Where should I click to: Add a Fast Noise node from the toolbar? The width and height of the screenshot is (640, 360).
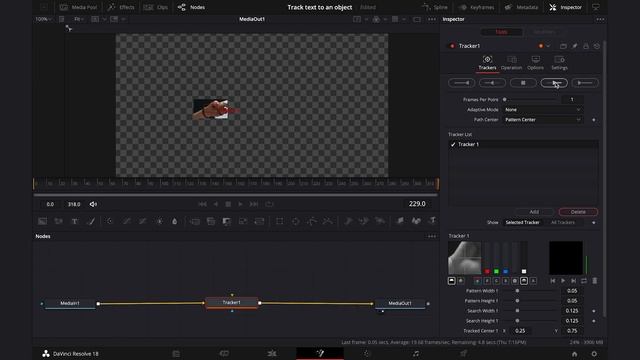tap(59, 221)
